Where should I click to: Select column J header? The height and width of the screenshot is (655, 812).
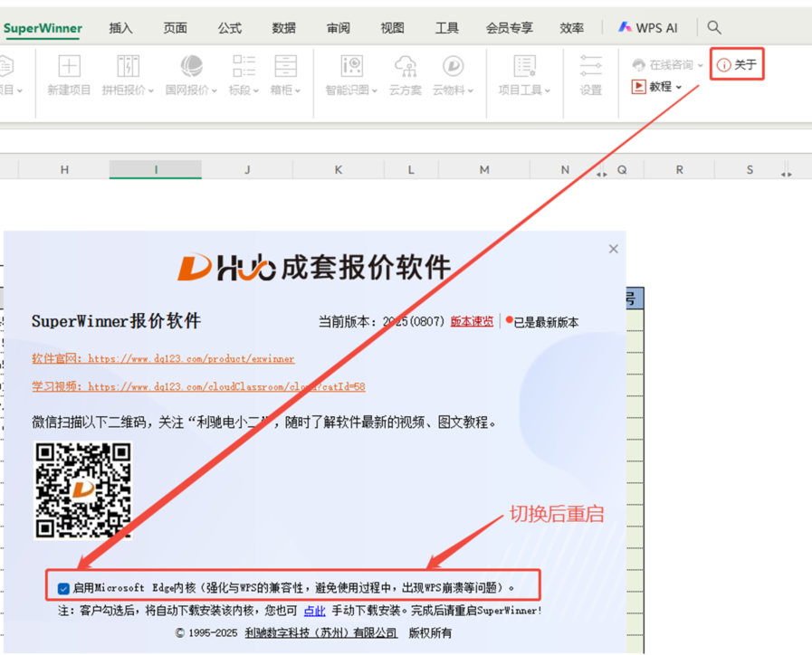click(247, 170)
